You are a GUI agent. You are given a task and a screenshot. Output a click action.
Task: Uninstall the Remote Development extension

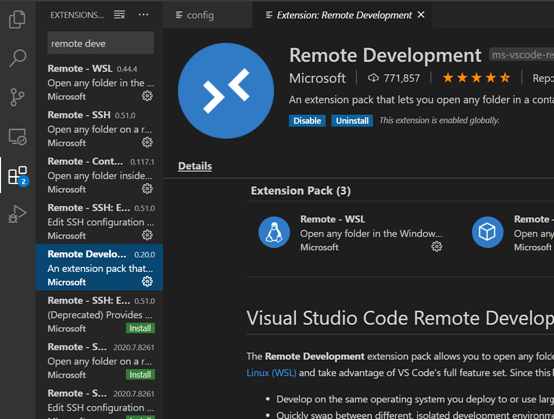click(x=352, y=120)
